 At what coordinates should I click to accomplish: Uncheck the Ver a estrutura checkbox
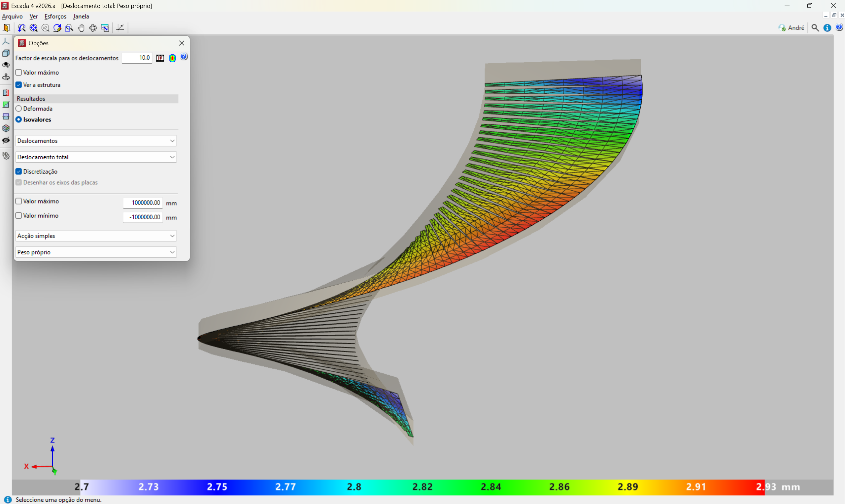point(19,85)
